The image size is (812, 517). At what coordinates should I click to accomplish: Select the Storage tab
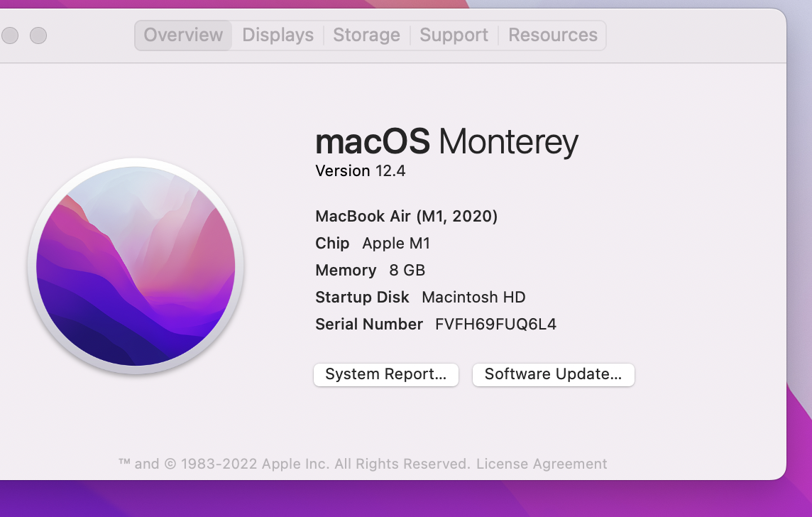[x=366, y=35]
